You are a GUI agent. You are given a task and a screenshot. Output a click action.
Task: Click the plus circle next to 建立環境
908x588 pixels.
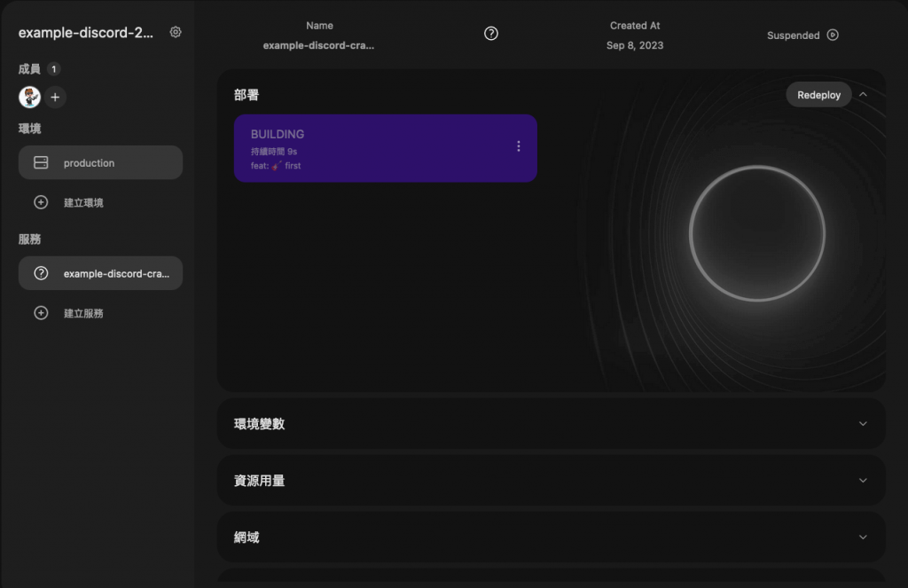(x=41, y=202)
